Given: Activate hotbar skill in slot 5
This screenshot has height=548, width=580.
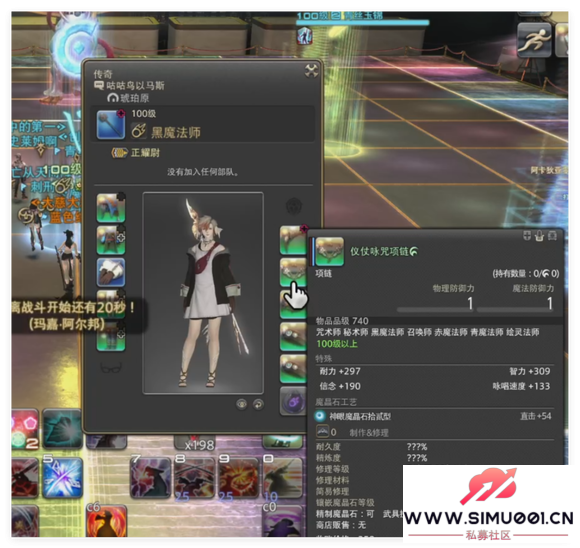Looking at the screenshot, I should pyautogui.click(x=63, y=477).
